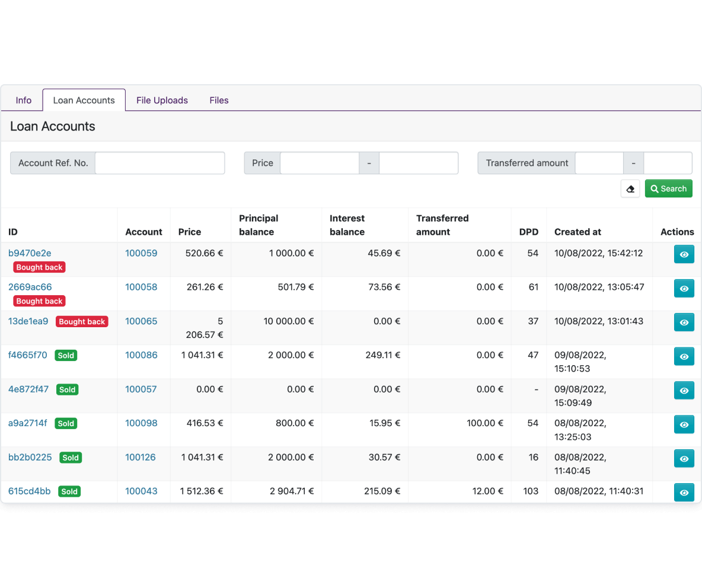Click the eye icon for 4e872f47
This screenshot has height=588, width=702.
(684, 391)
